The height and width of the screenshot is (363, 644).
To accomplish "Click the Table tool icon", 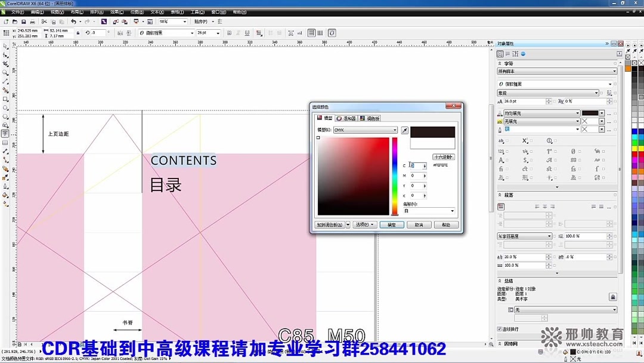I will pyautogui.click(x=5, y=143).
